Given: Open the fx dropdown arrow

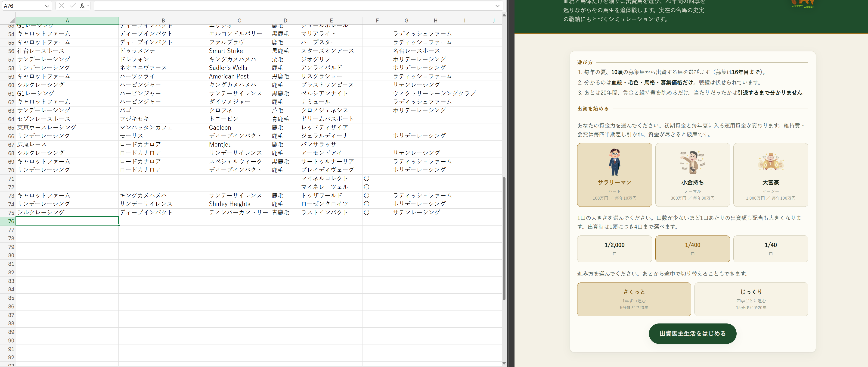Looking at the screenshot, I should click(x=88, y=6).
